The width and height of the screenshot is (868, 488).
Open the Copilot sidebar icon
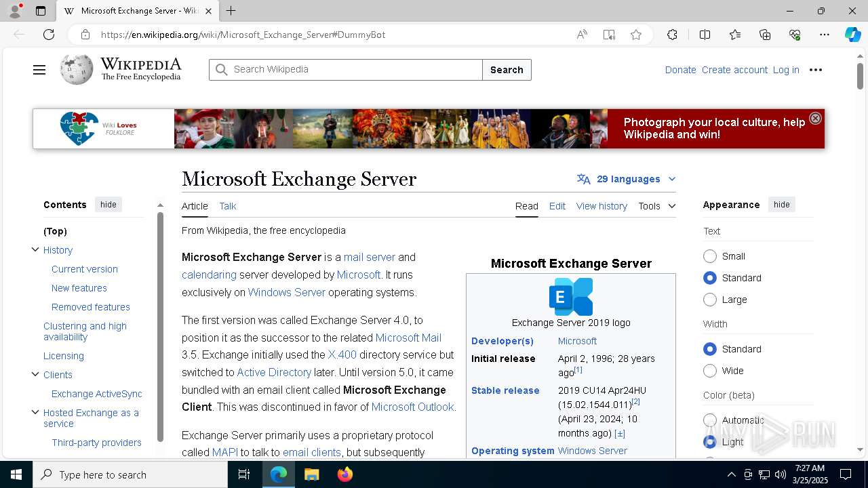click(852, 35)
